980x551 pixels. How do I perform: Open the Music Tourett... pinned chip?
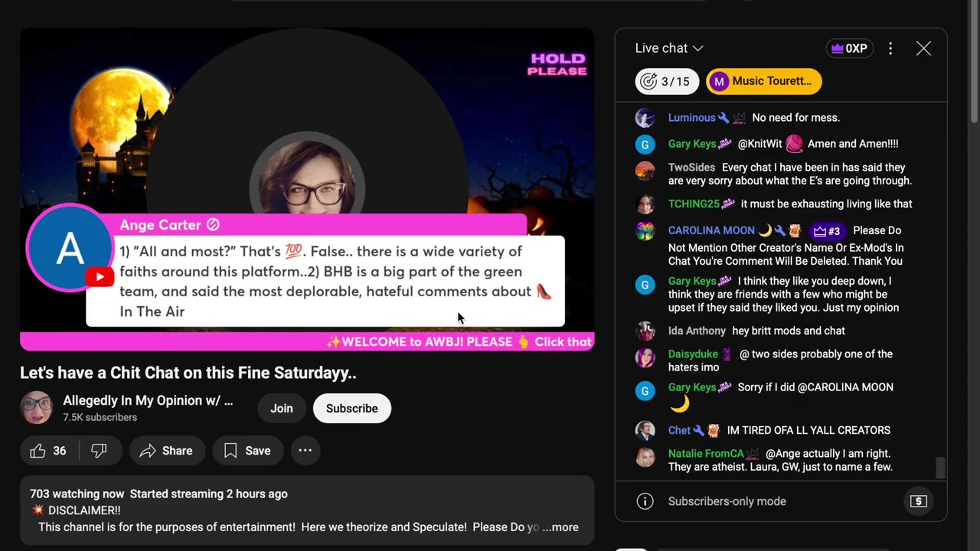coord(764,81)
